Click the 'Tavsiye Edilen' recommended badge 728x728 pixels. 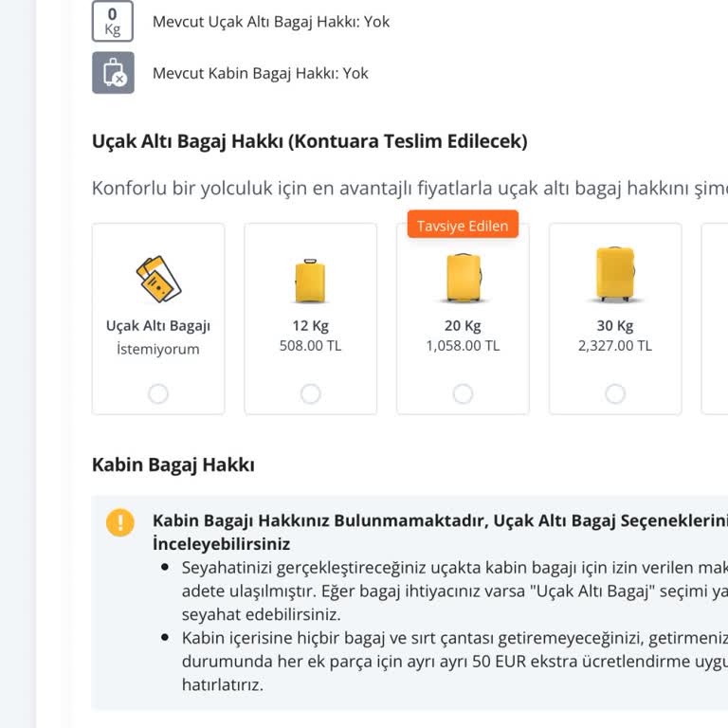463,225
